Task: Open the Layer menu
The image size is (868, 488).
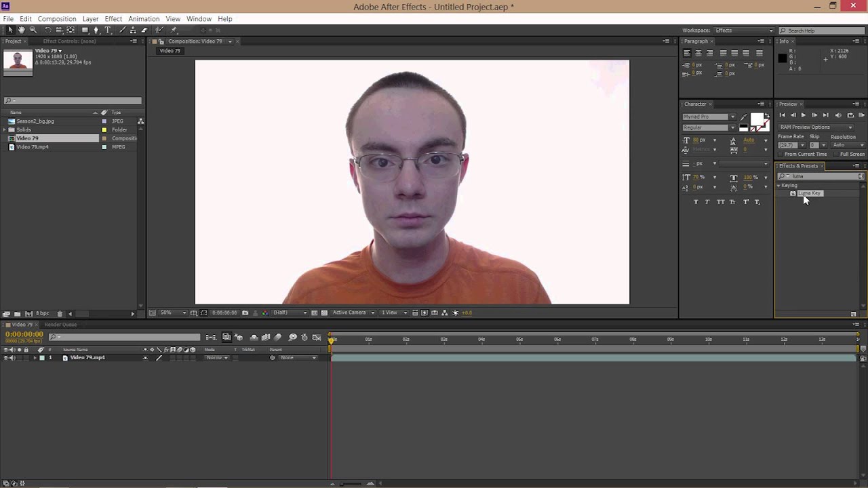Action: tap(90, 18)
